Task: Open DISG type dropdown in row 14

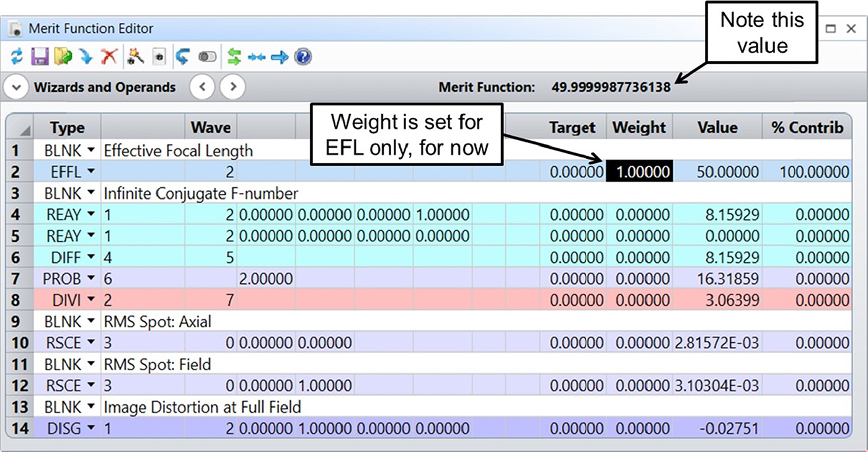Action: tap(92, 428)
